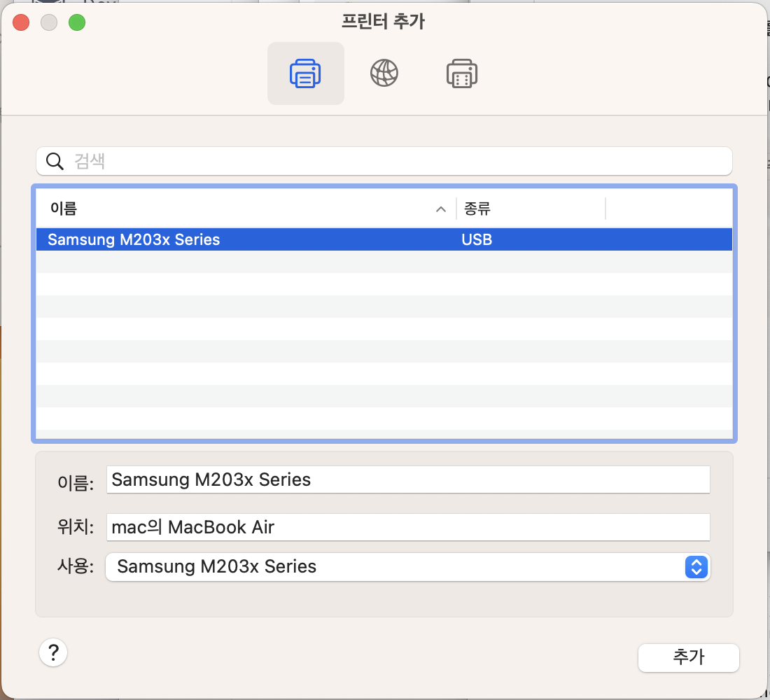This screenshot has width=770, height=700.
Task: Click the magnifying glass search icon
Action: [55, 161]
